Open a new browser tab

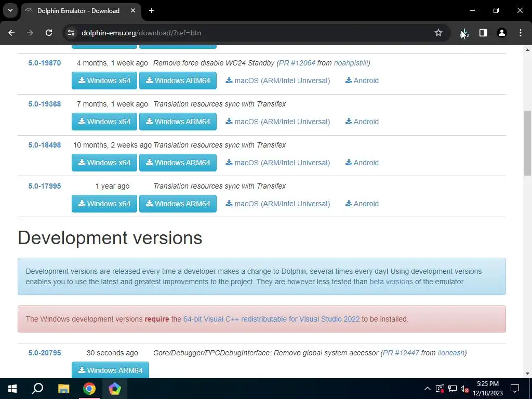tap(152, 10)
